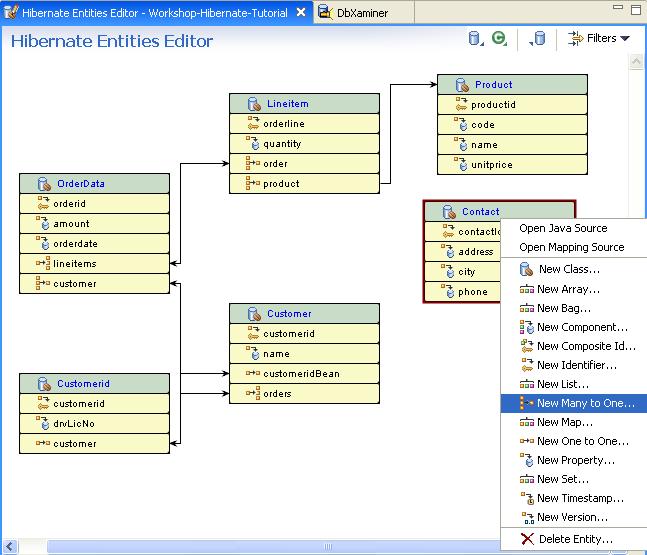Click the orders collection icon in Customer
The width and height of the screenshot is (647, 555).
point(253,393)
